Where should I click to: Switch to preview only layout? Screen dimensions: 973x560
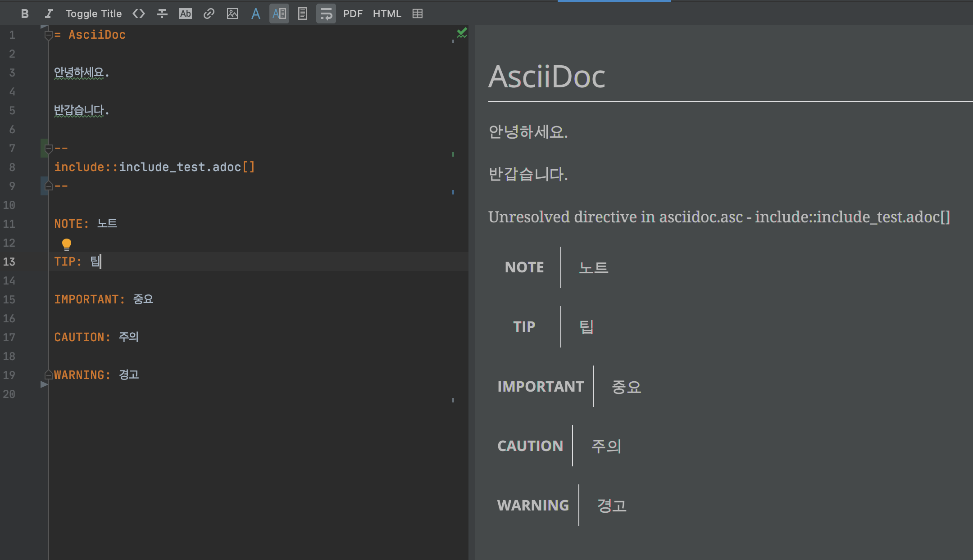tap(303, 14)
